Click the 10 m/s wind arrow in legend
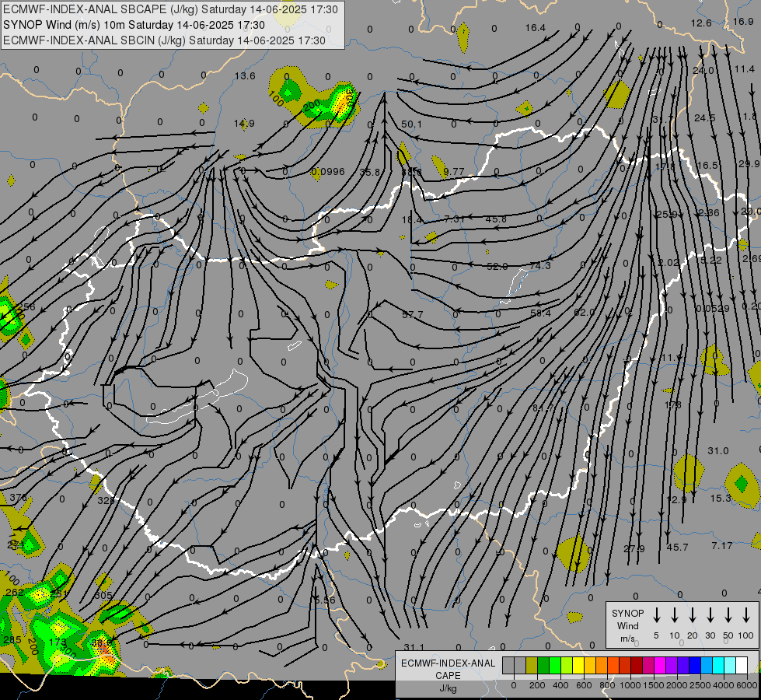Screen dimensions: 761x700 (675, 615)
